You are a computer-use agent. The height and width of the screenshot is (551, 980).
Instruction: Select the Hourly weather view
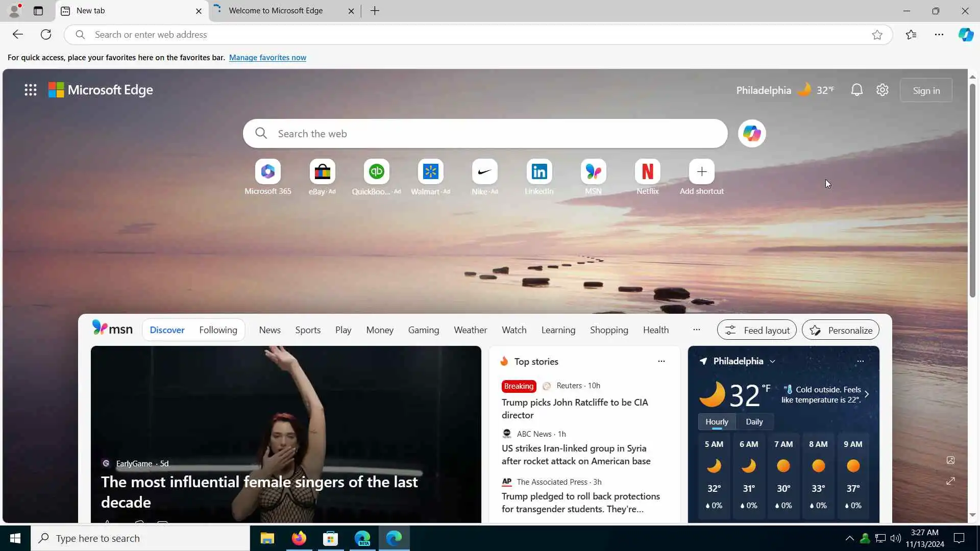[x=717, y=422]
